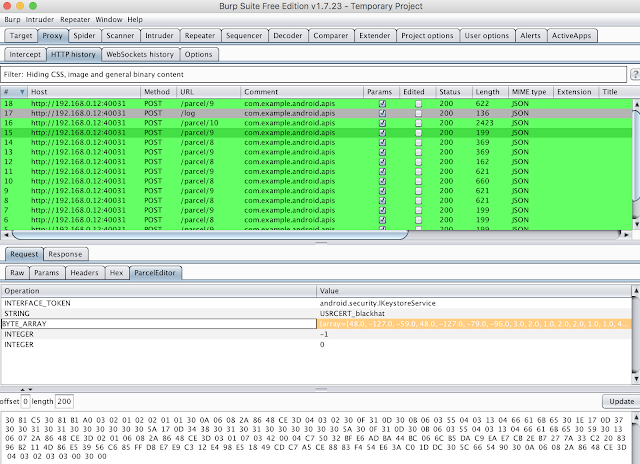Viewport: 640px width, 464px height.
Task: Toggle Params checkbox in row 12
Action: [382, 162]
